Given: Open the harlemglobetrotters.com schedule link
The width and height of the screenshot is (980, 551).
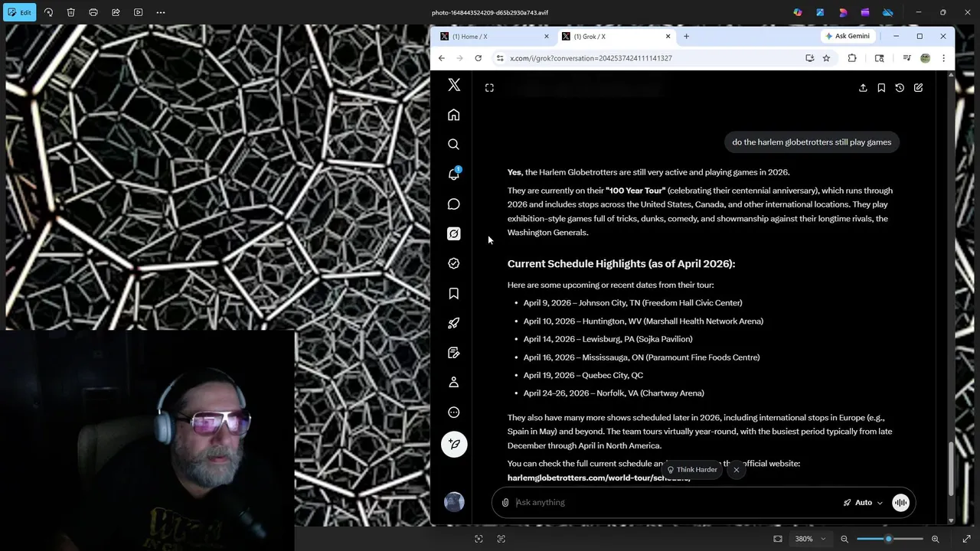Looking at the screenshot, I should click(599, 478).
